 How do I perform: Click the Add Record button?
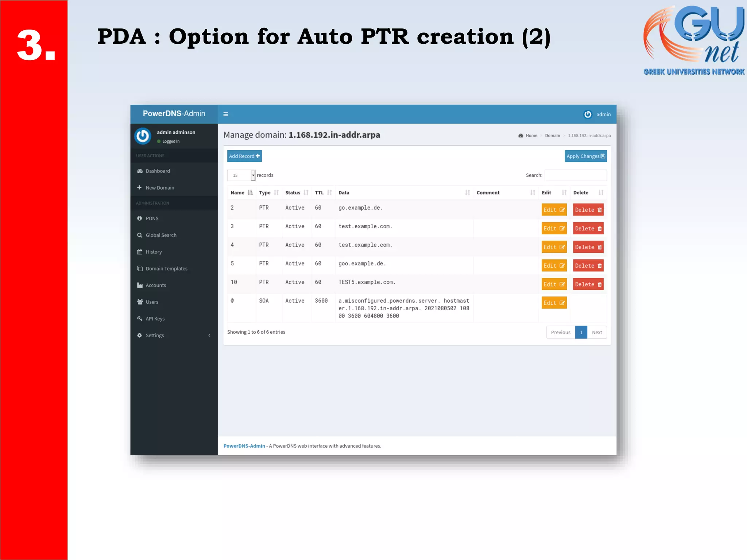[244, 156]
